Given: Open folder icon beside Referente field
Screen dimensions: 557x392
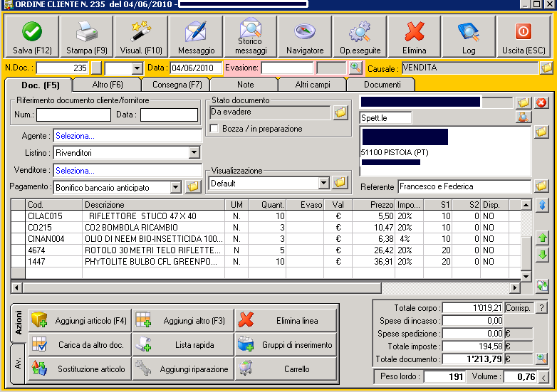Looking at the screenshot, I should pos(541,186).
